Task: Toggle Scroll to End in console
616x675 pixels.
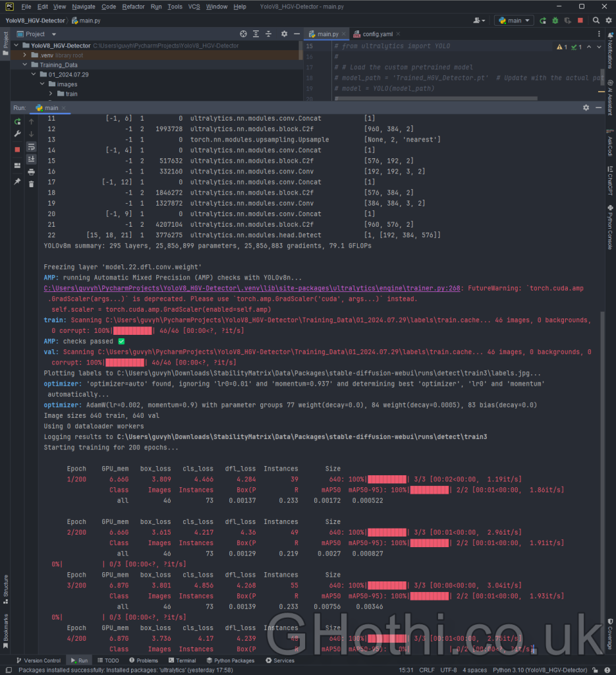Action: [x=31, y=159]
